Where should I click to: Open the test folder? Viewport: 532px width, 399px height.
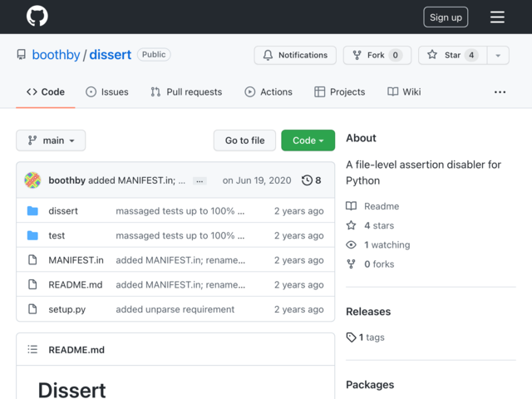(57, 235)
